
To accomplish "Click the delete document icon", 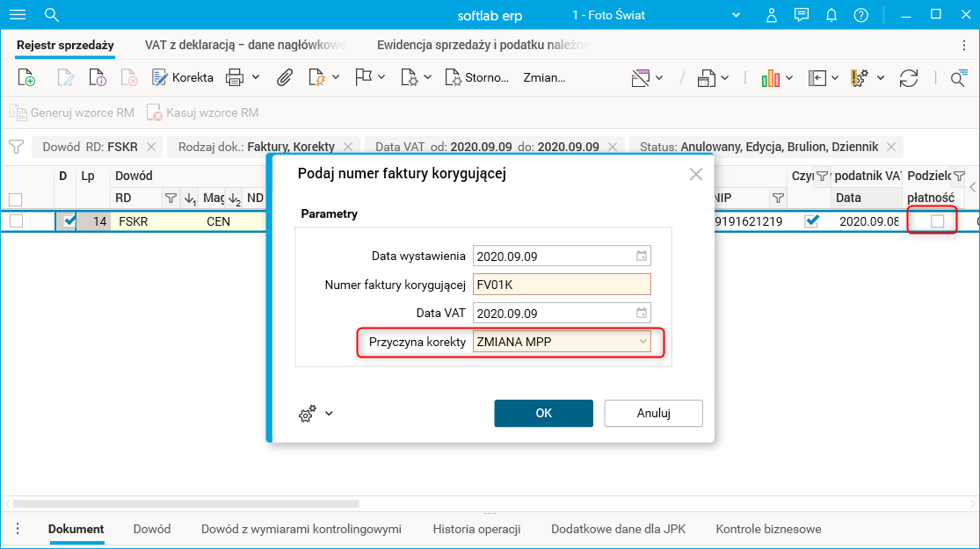I will (x=129, y=77).
